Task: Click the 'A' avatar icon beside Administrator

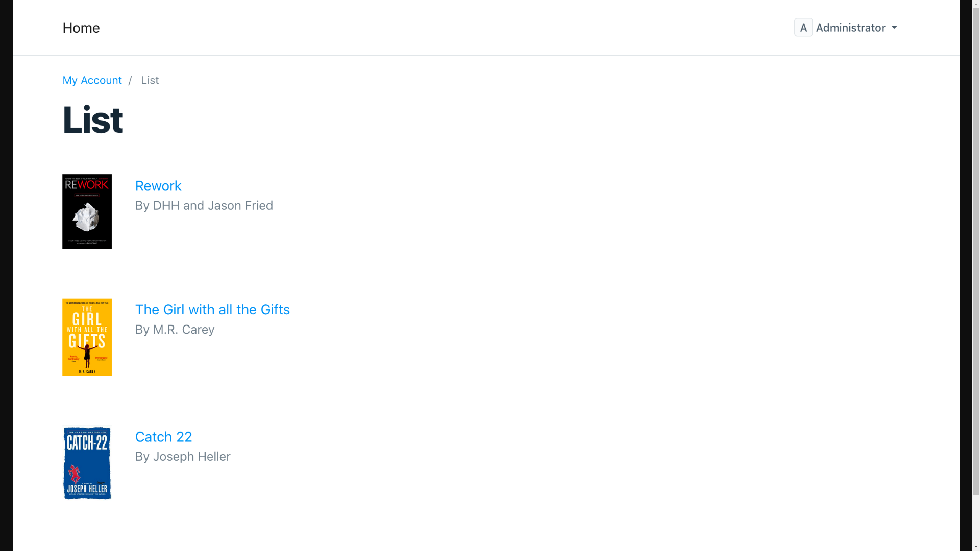Action: 803,28
